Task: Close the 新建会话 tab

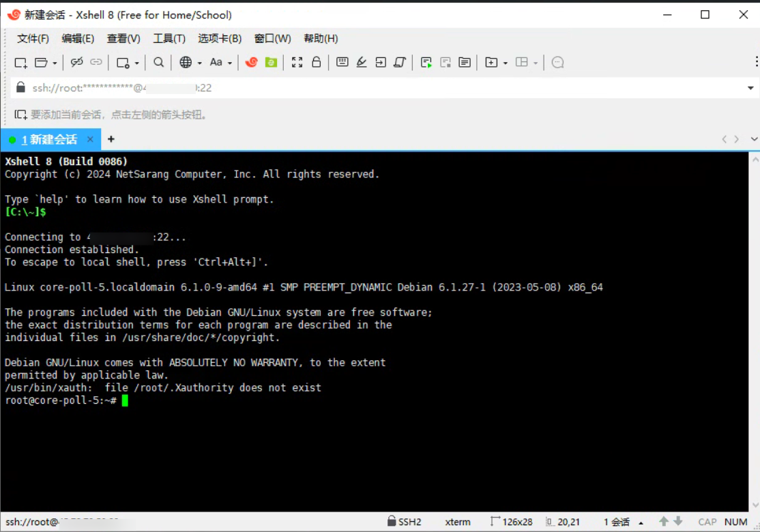Action: click(90, 140)
